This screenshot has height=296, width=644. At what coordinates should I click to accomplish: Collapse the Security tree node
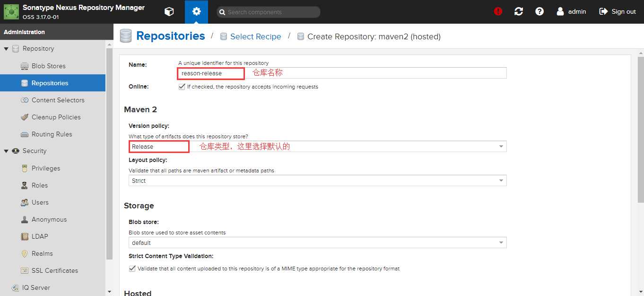click(6, 151)
